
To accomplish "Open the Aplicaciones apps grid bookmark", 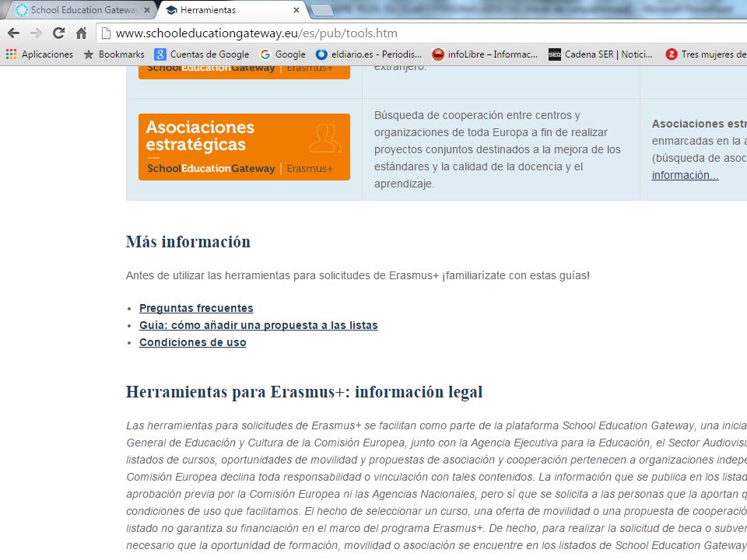I will click(x=40, y=54).
